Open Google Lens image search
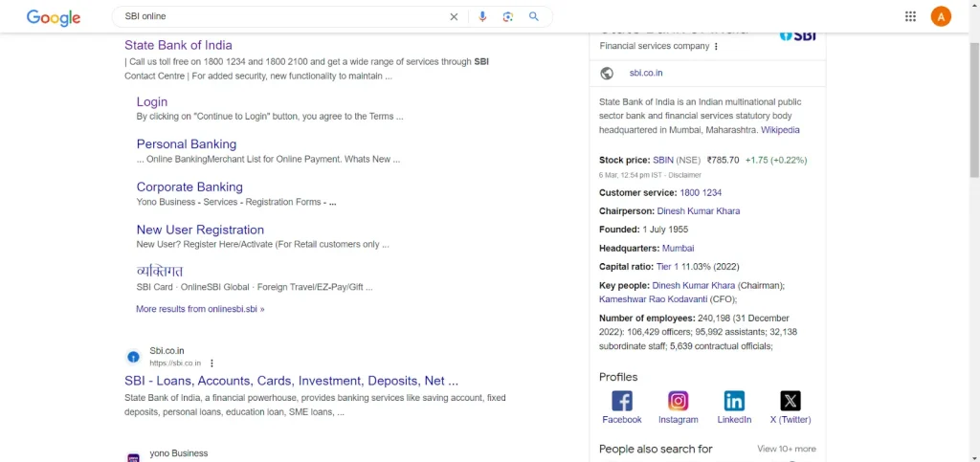 [507, 17]
